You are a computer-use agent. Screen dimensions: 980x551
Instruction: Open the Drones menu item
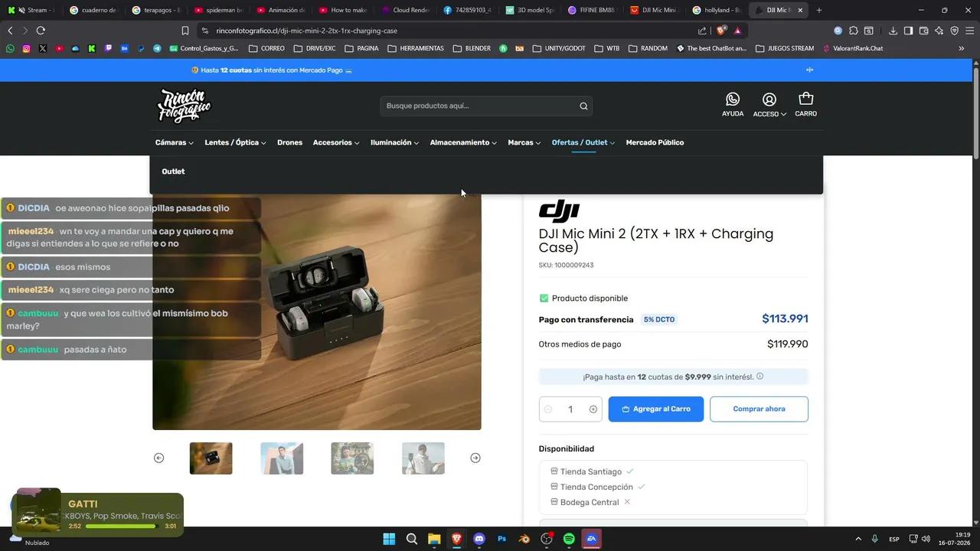289,142
